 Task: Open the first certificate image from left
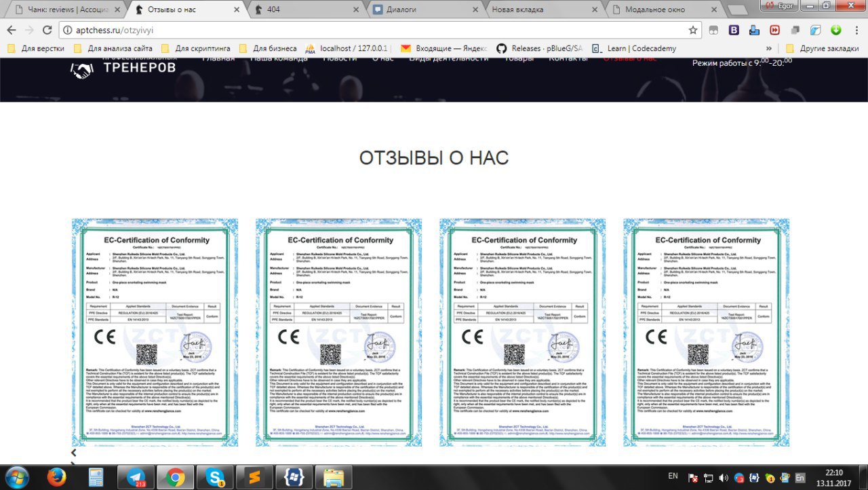pyautogui.click(x=155, y=333)
